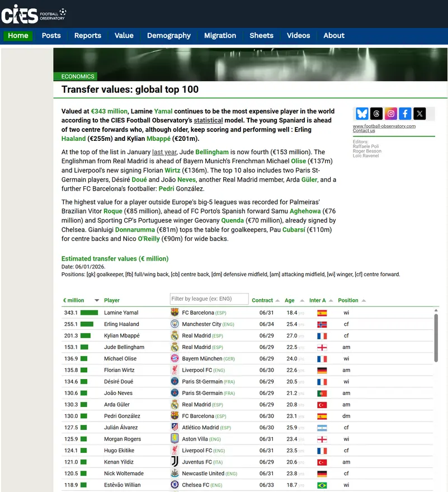The width and height of the screenshot is (448, 492).
Task: Sort by Contract using its ascending arrow
Action: click(x=278, y=301)
